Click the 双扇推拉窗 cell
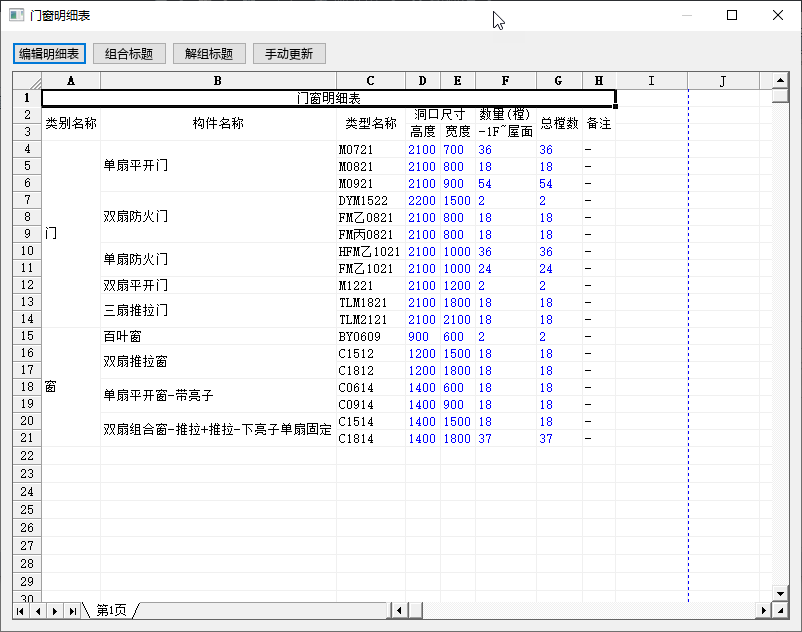This screenshot has width=802, height=632. [x=218, y=362]
